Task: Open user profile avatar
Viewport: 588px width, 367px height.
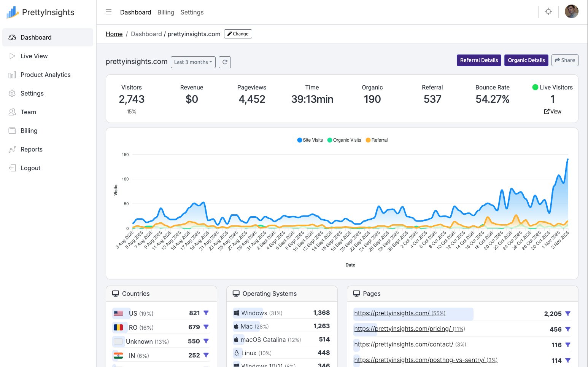Action: 571,12
